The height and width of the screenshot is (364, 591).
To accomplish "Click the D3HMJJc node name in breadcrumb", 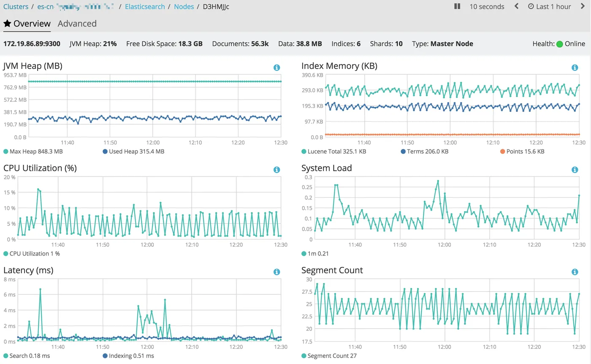I will [x=216, y=7].
